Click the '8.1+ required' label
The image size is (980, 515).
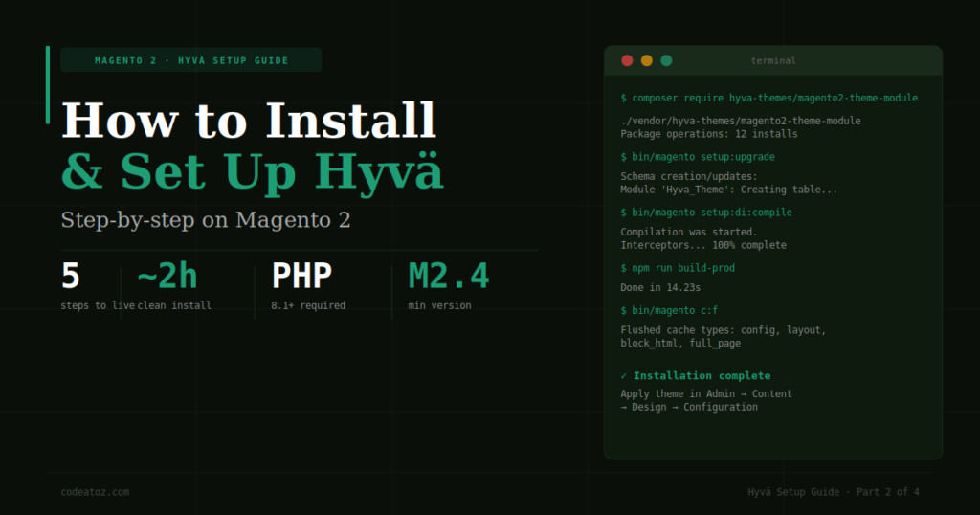[x=308, y=305]
